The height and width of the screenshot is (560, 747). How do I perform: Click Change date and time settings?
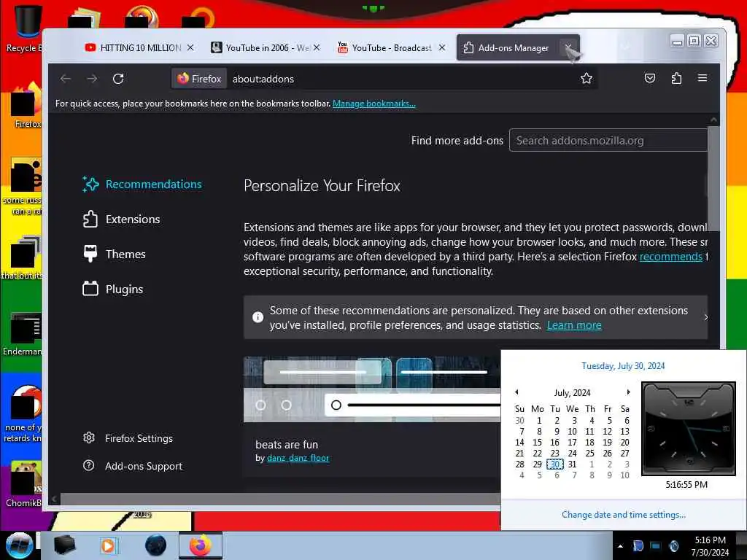624,515
